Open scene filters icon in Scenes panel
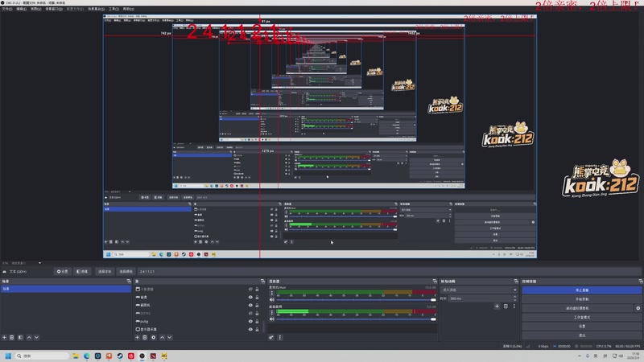Viewport: 644px width, 362px height. coord(20,337)
